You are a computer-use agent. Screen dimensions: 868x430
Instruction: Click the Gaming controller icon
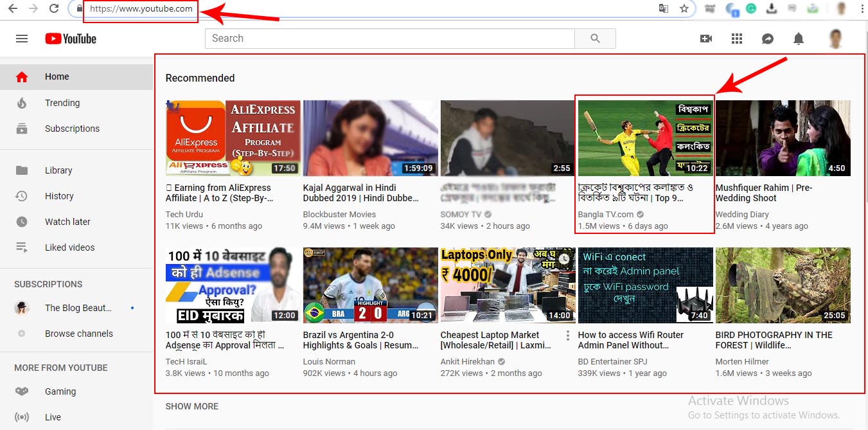[x=22, y=391]
